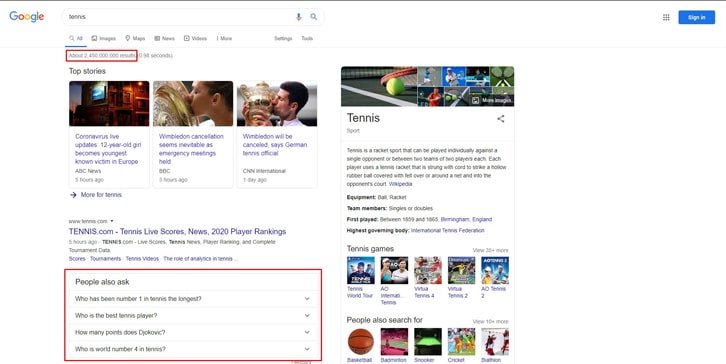
Task: Click View 35+ more tennis games
Action: [490, 250]
